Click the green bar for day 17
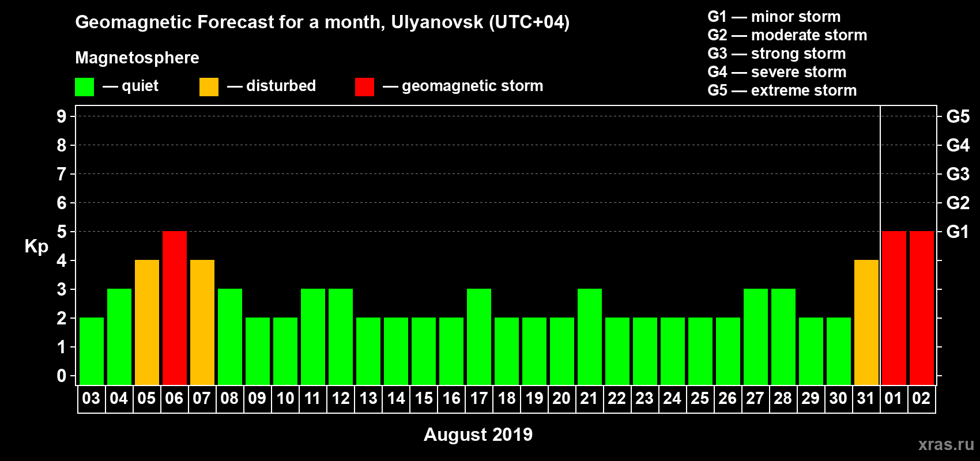Viewport: 980px width, 461px height. click(x=479, y=337)
